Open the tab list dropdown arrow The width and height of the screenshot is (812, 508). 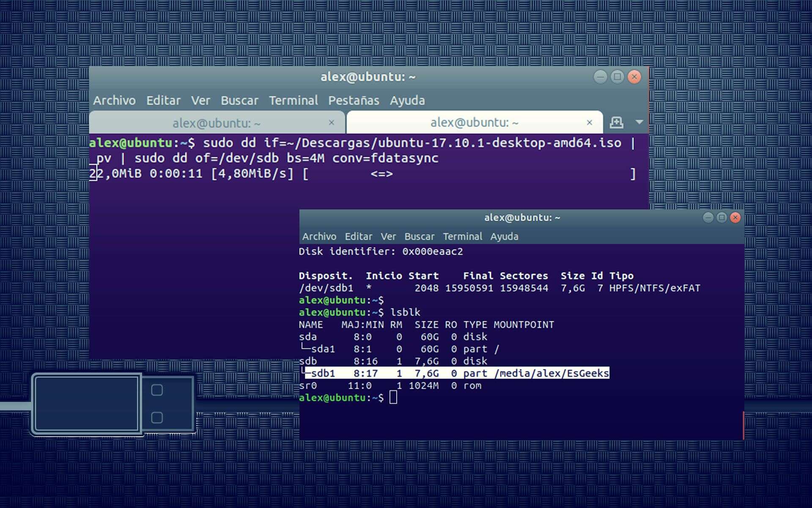click(639, 122)
